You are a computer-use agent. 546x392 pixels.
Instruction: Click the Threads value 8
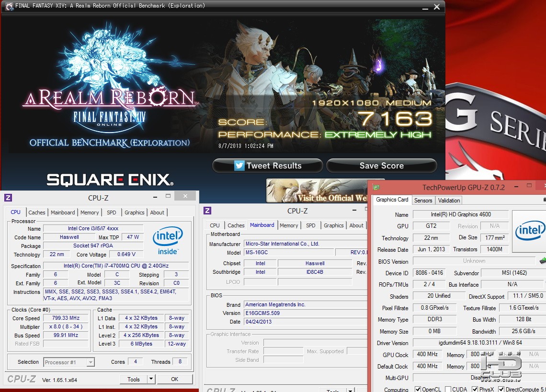180,361
